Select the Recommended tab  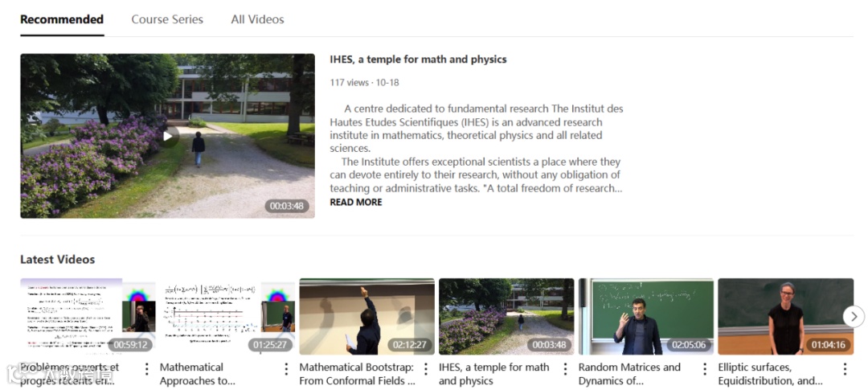(x=62, y=19)
